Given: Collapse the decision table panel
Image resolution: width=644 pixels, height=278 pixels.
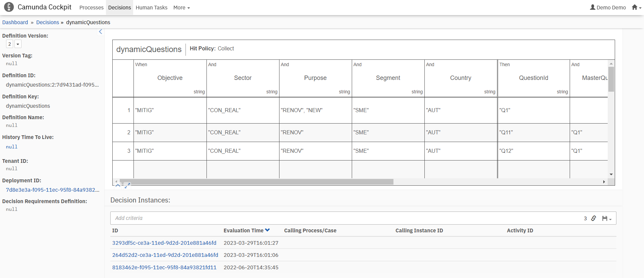Looking at the screenshot, I should coord(118,185).
